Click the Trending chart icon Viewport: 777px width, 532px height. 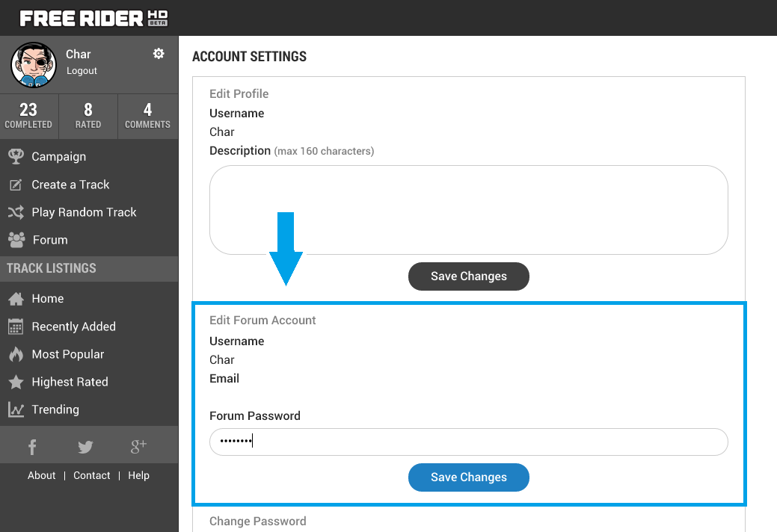(x=16, y=409)
